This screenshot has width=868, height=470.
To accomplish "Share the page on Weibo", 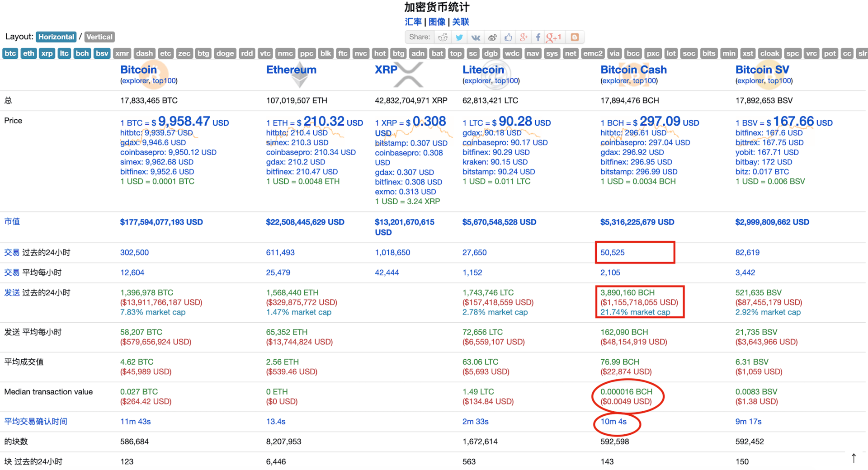I will (492, 38).
